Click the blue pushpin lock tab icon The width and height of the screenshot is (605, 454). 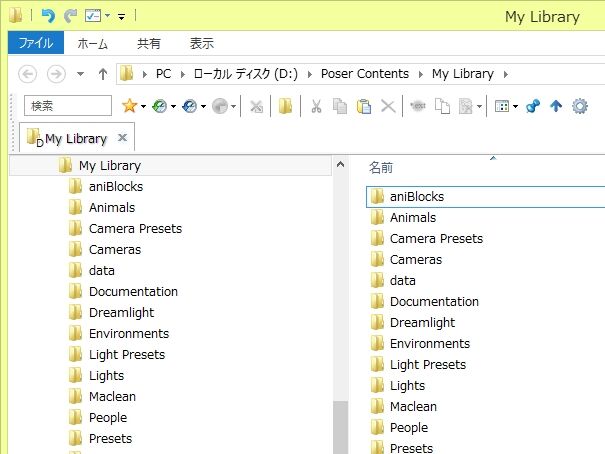[x=533, y=106]
